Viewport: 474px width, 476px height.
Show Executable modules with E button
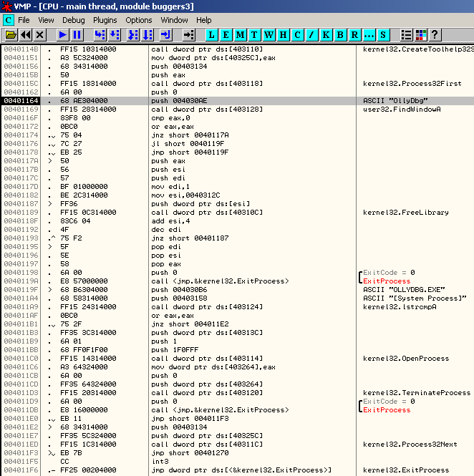click(226, 34)
